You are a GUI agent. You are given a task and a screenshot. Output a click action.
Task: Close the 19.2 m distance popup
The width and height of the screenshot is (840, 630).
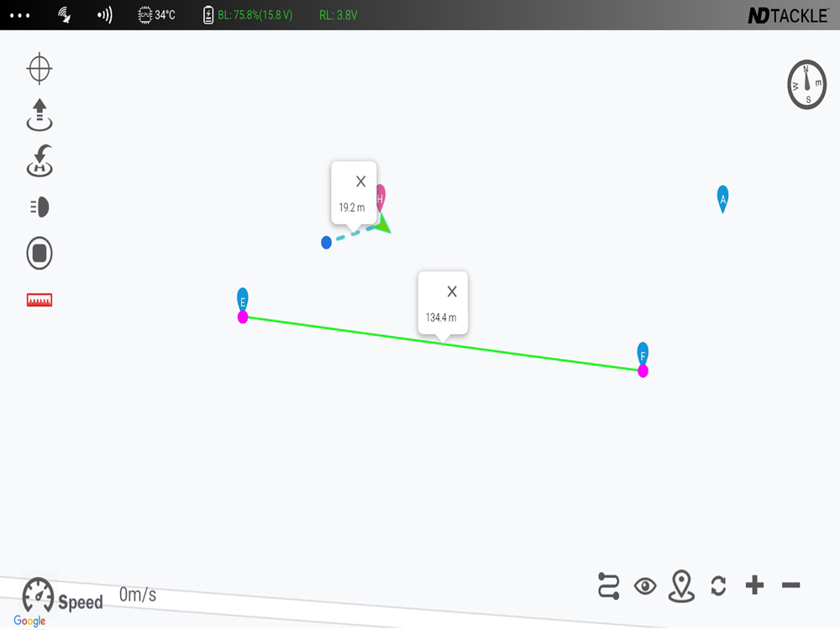360,181
